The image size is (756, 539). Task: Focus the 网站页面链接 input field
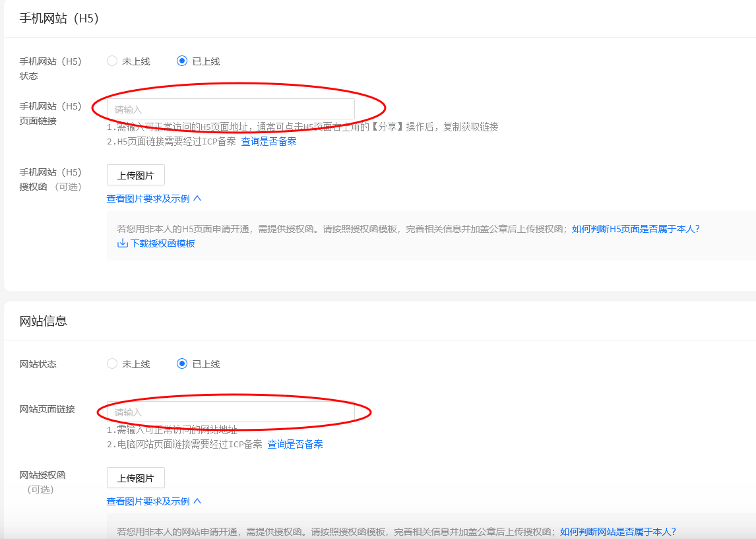click(230, 412)
